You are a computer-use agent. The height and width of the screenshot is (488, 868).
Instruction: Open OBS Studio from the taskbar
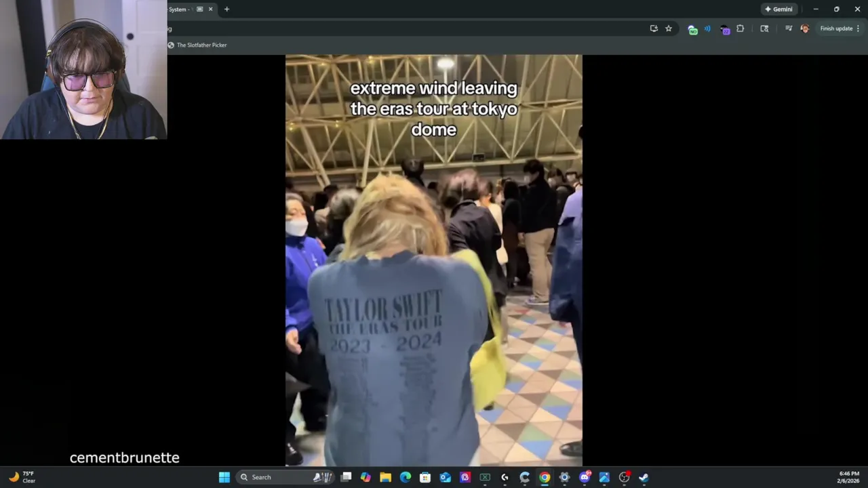(x=624, y=477)
